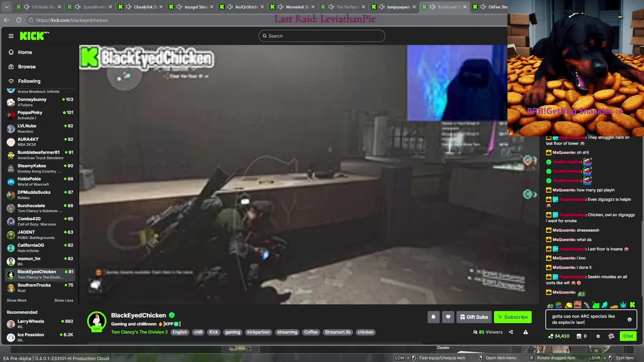Image resolution: width=644 pixels, height=362 pixels.
Task: Click the 81 Viewers count
Action: coord(488,332)
